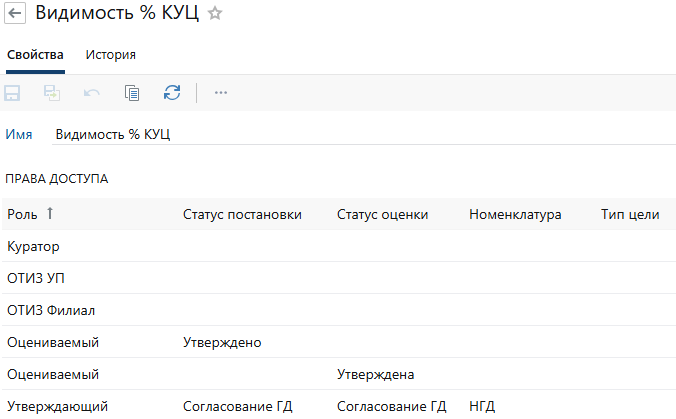
Task: Click the Номенклатура column header
Action: coord(515,214)
